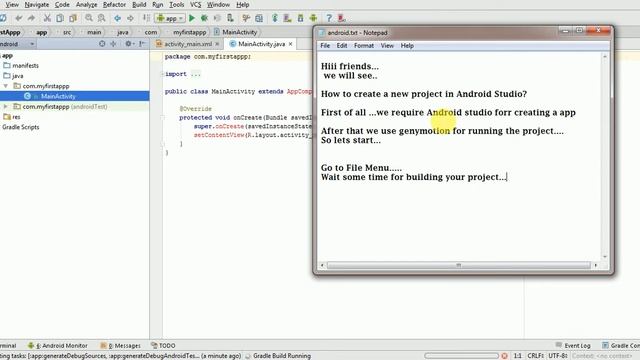Open Project panel gear settings
Screen dimensions: 640x360
(129, 44)
